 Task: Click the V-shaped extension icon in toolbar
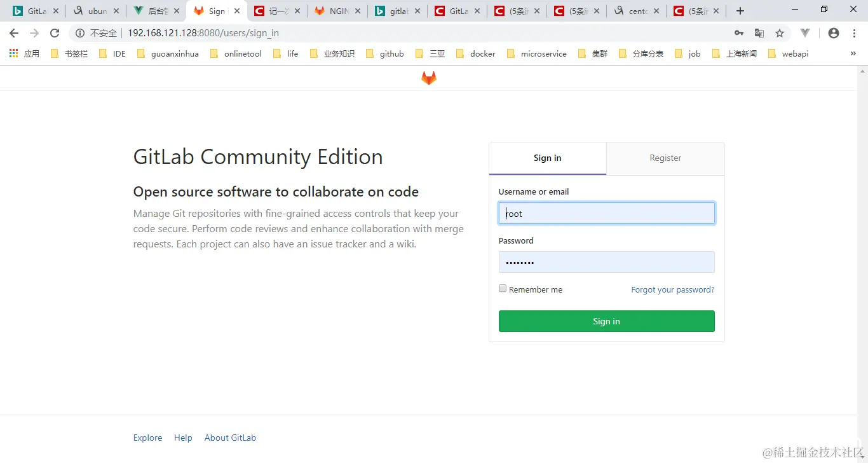coord(805,33)
